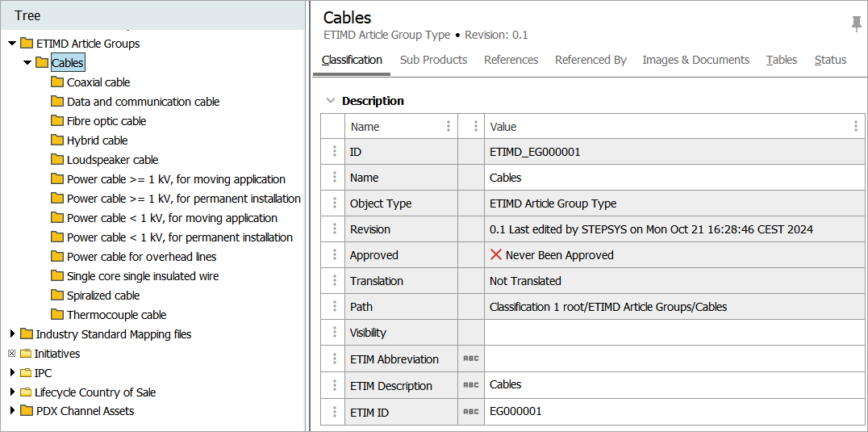Click the ABC icon in ETIM Abbreviation row

coord(471,359)
